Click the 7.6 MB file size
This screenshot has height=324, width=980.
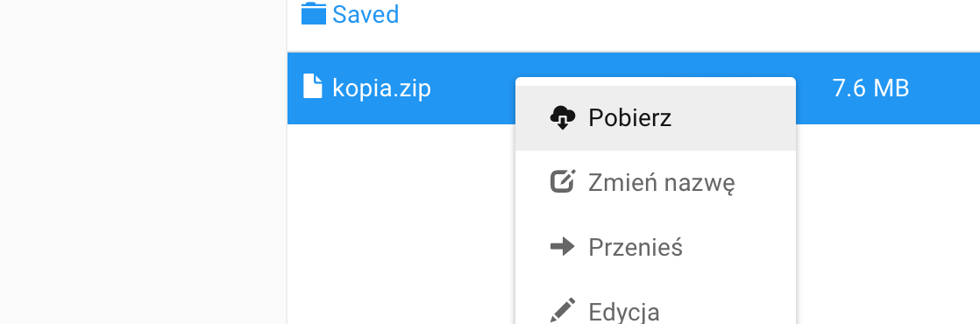870,88
